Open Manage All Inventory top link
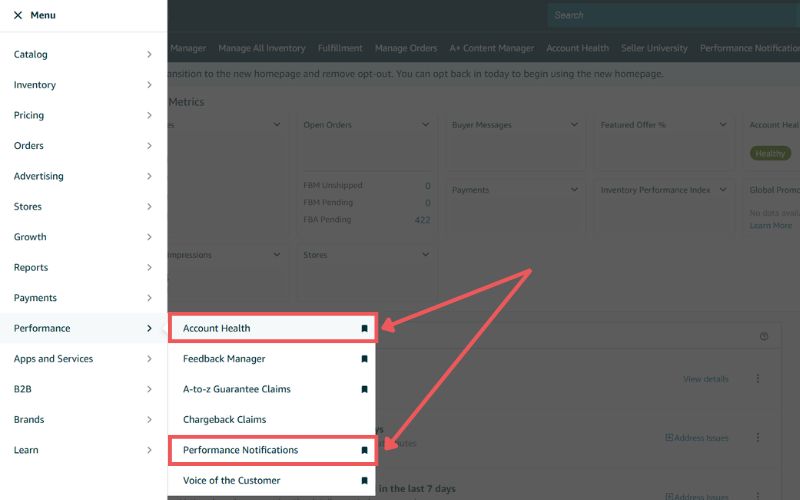This screenshot has height=500, width=800. pos(262,48)
